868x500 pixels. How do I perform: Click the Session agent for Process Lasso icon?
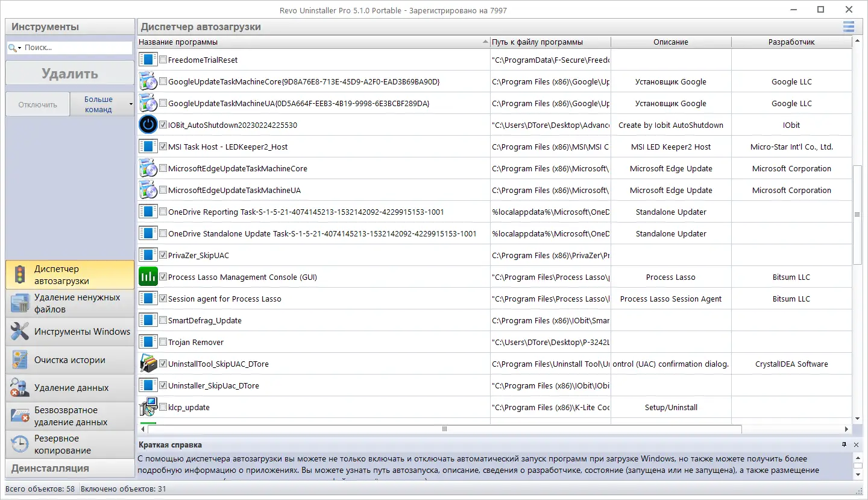148,299
